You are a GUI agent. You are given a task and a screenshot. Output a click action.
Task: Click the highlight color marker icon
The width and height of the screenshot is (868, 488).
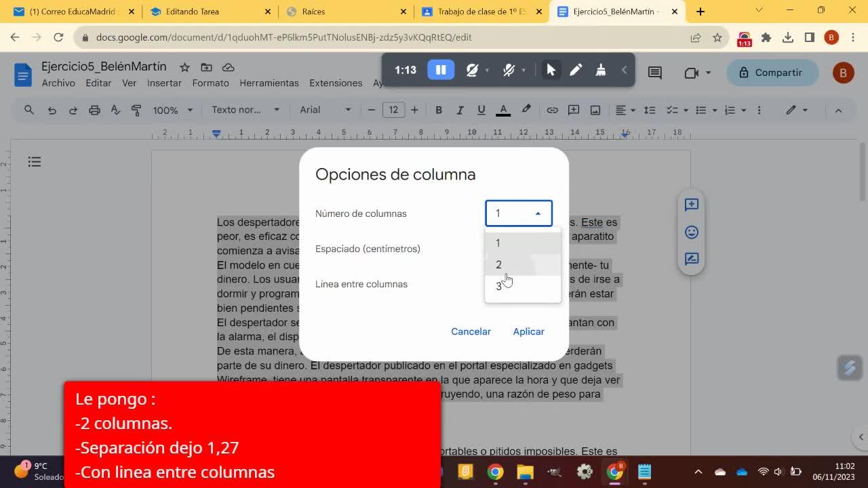tap(526, 110)
